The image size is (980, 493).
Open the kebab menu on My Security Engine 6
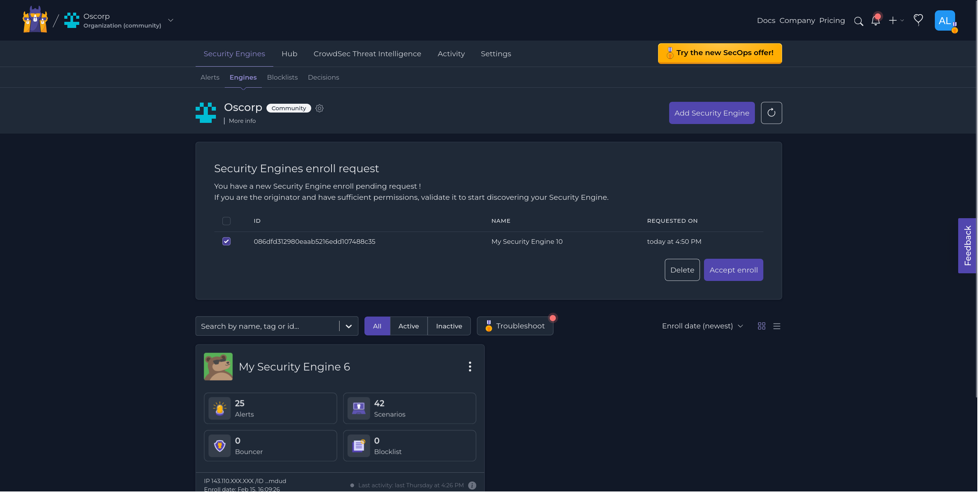(x=470, y=366)
